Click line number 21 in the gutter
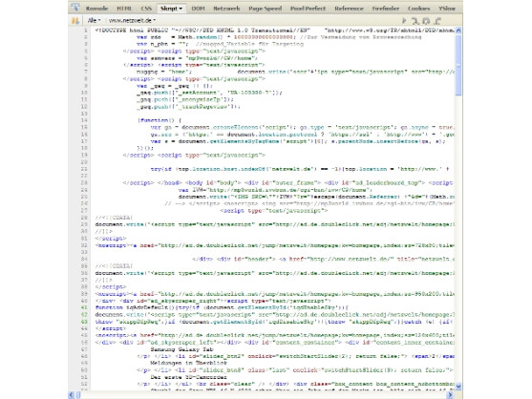532x399 pixels. [84, 169]
